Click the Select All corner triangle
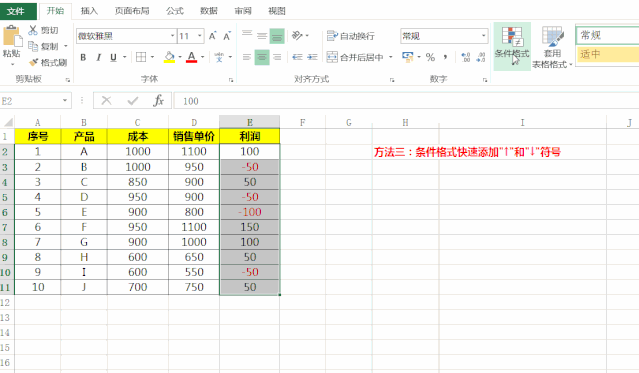 [7, 122]
